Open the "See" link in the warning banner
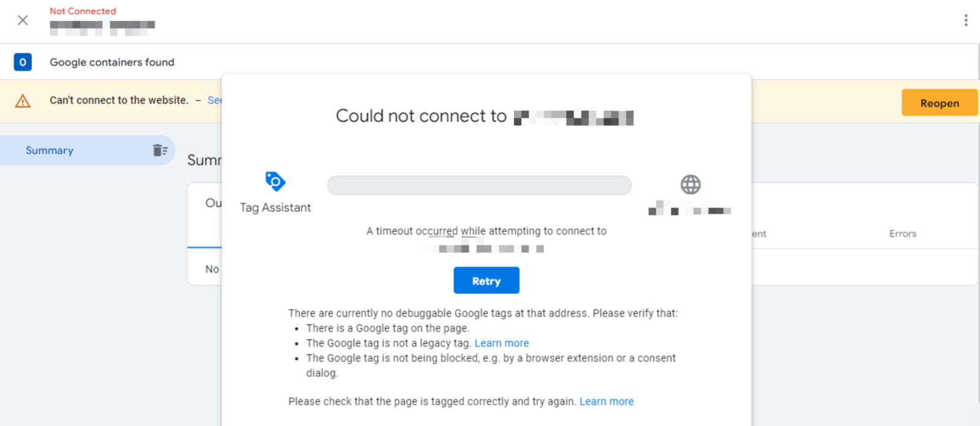 (x=216, y=100)
